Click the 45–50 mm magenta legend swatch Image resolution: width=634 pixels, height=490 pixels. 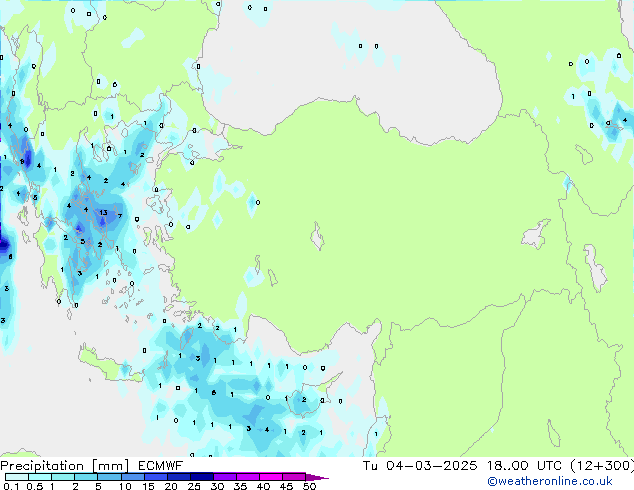tap(294, 477)
